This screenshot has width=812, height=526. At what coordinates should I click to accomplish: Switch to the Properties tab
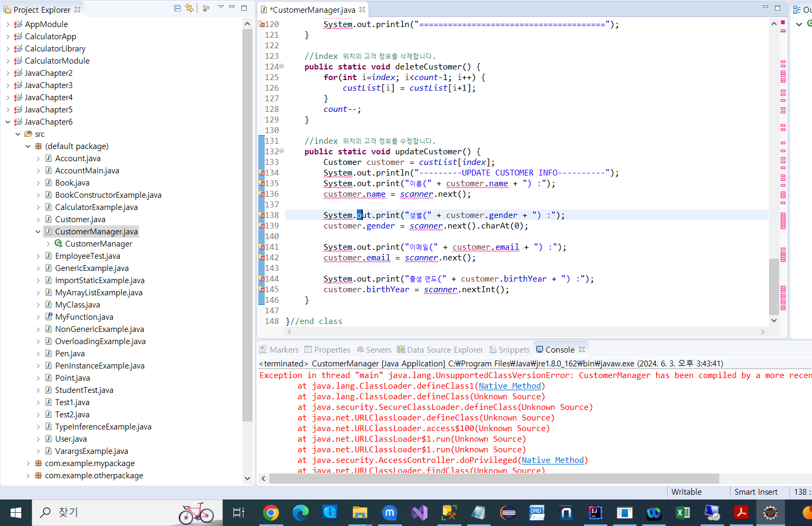pos(327,350)
